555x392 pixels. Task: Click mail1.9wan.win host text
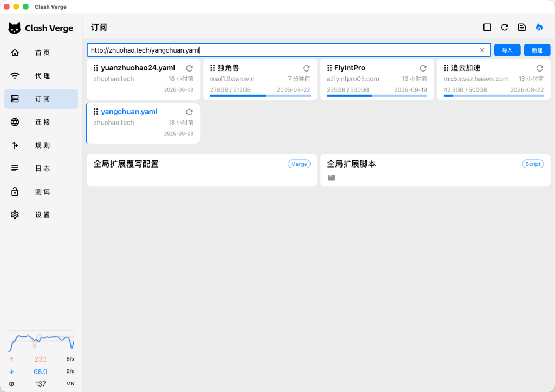click(232, 79)
